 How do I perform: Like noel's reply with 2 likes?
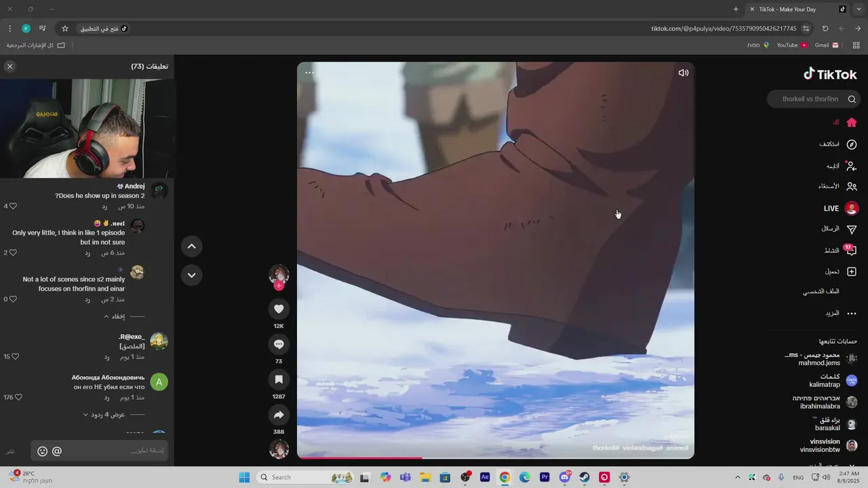[x=13, y=253]
